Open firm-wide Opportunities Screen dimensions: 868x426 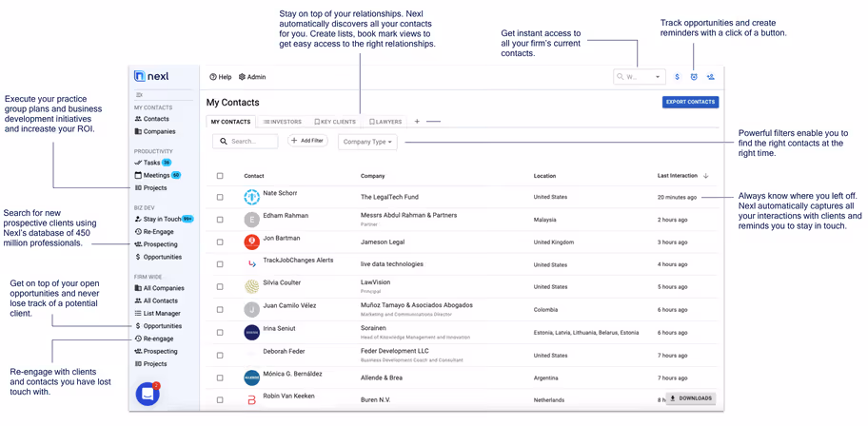pos(158,326)
